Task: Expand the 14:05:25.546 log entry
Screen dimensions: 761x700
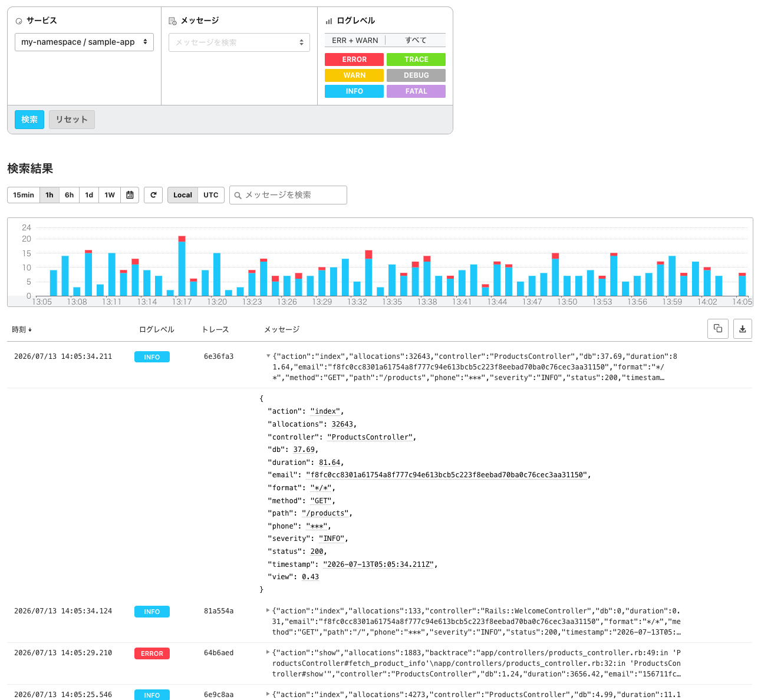Action: point(268,694)
